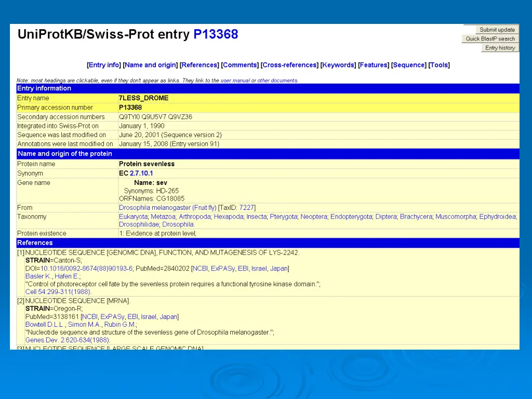Open Japan mirror link in reference 1
This screenshot has width=532, height=399.
[x=278, y=269]
